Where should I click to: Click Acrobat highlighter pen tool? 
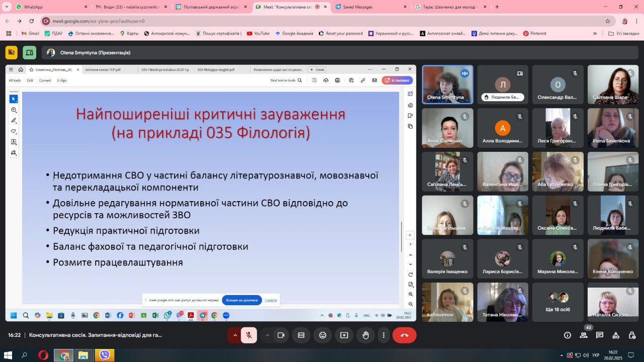pyautogui.click(x=14, y=121)
